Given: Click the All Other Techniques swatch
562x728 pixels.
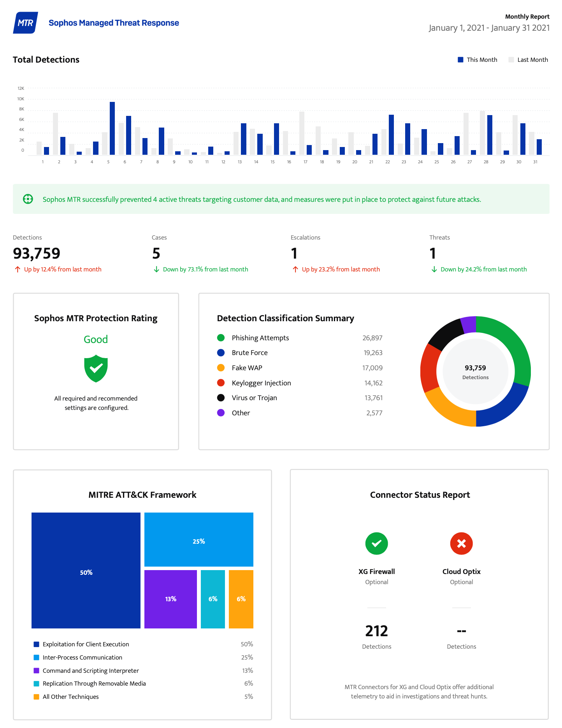Looking at the screenshot, I should (37, 696).
